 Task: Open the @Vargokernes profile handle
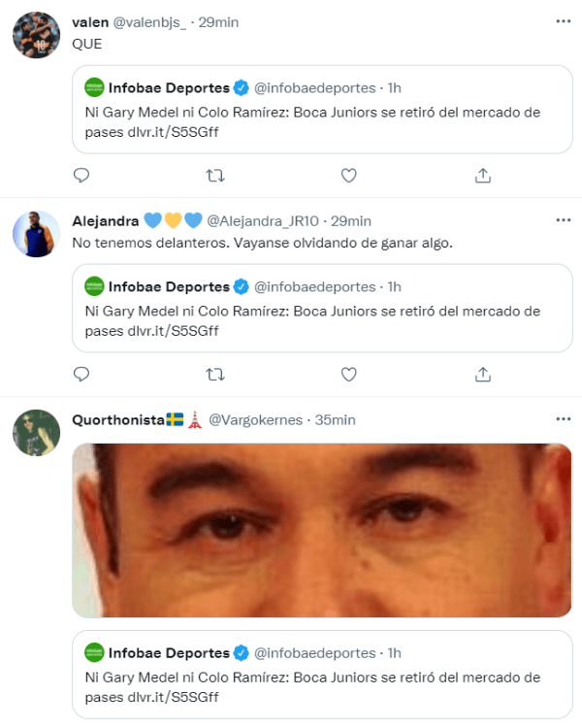tap(253, 420)
